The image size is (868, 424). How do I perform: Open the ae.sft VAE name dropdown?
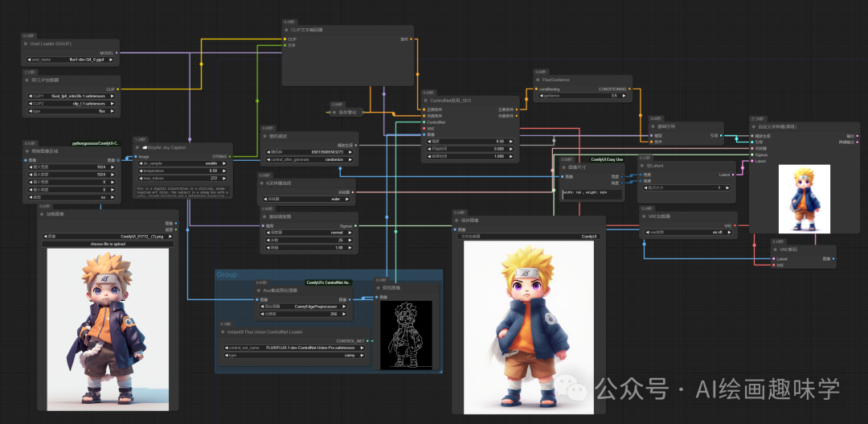click(689, 233)
